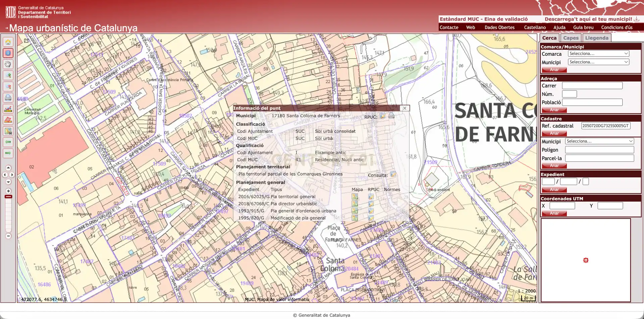Choose the zoom-out magnifier tool
Screen dimensions: 644x319
coord(8,86)
